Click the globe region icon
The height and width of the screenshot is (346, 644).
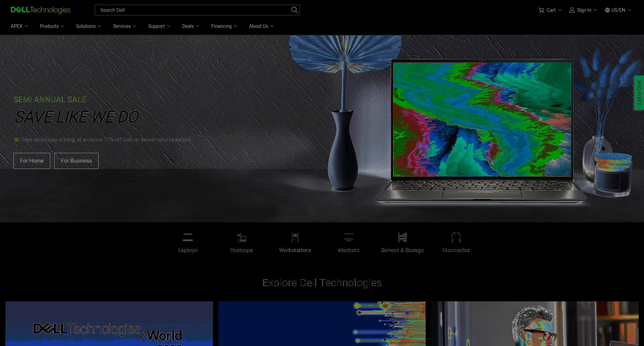[x=607, y=10]
